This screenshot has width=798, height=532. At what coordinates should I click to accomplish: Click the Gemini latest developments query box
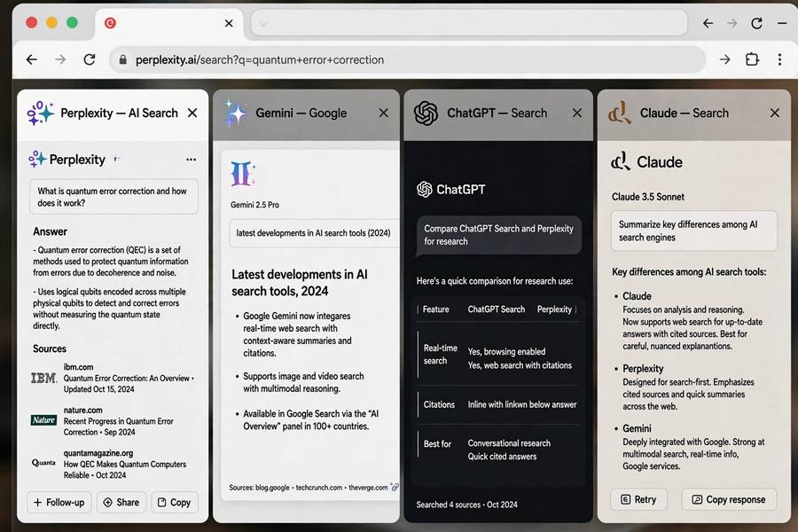(314, 233)
